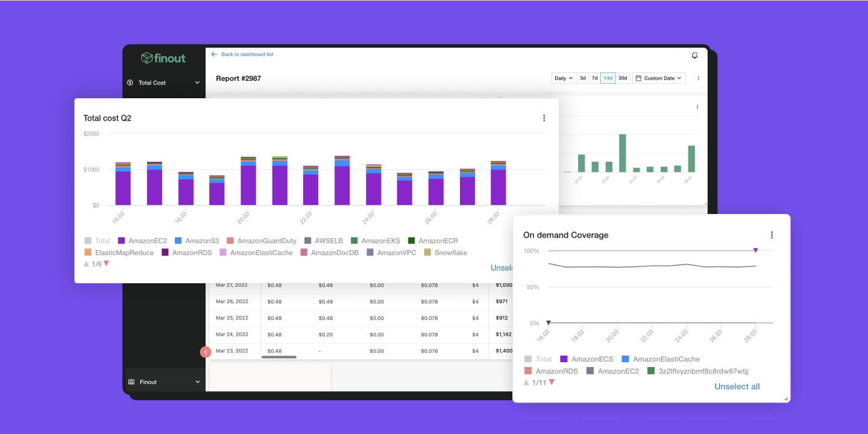Click the Mar 27, 2022 row date

point(232,285)
